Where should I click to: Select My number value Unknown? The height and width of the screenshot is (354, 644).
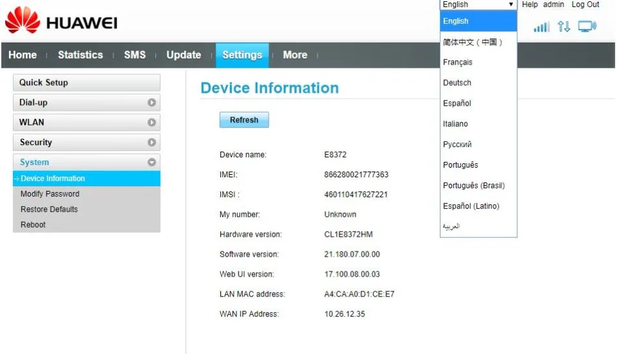pos(340,215)
